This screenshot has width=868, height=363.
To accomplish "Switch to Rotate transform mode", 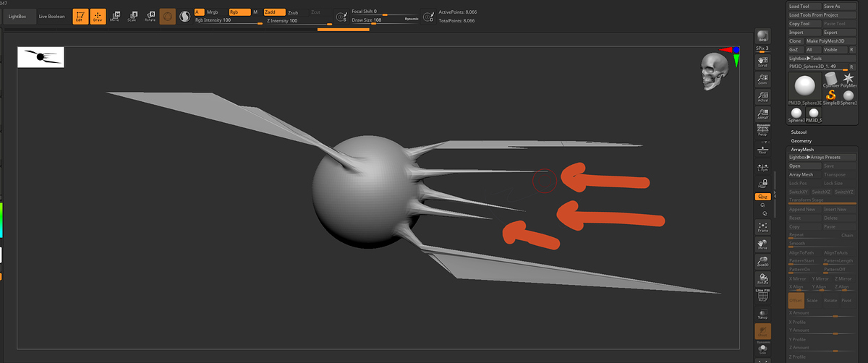I will point(150,15).
